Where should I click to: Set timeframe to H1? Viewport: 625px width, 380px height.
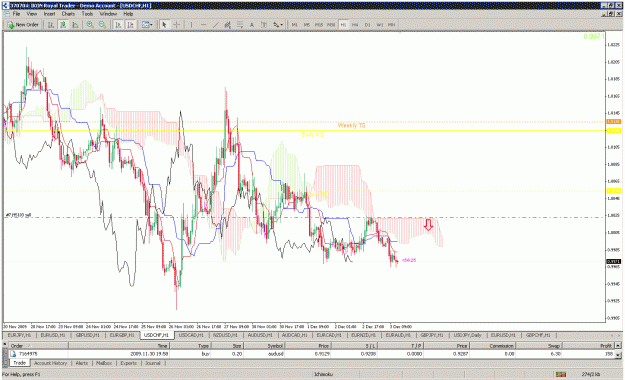click(343, 25)
